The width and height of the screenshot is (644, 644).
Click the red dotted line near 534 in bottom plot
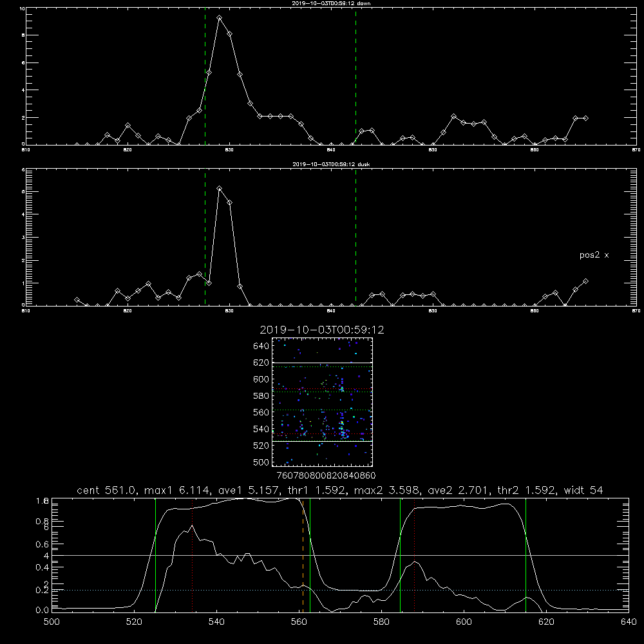[192, 555]
